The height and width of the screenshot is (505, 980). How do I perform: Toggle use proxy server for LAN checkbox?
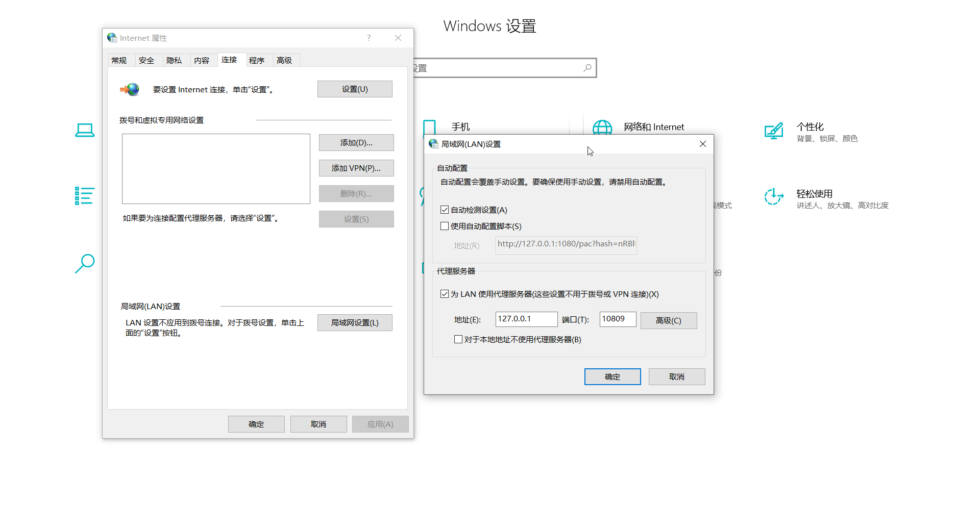[x=445, y=294]
